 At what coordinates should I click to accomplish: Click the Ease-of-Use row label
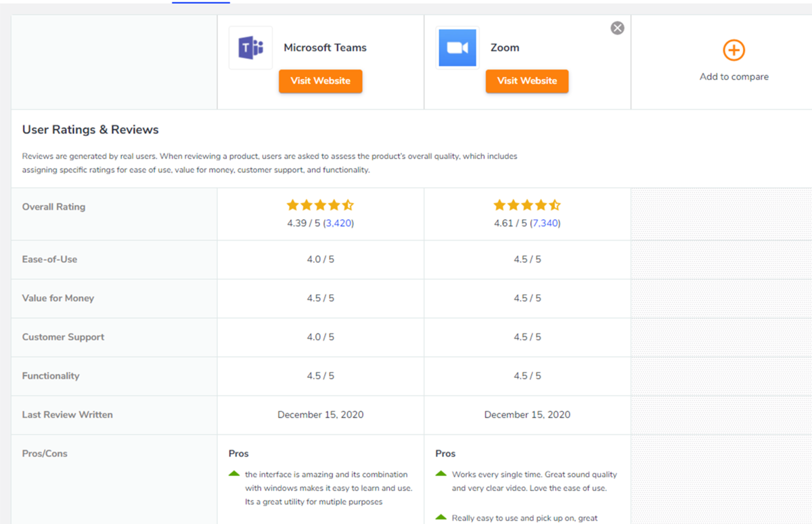[x=49, y=259]
